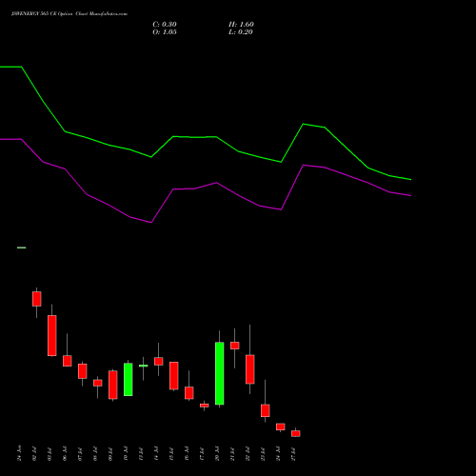Screen dimensions: 476x476
Task: Click the tiny red candle for 17 Jul
Action: 204,406
